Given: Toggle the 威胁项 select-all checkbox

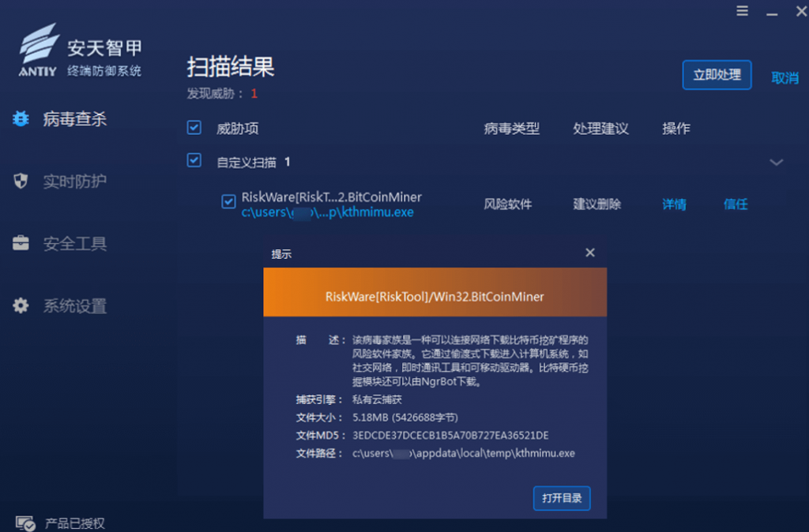Looking at the screenshot, I should tap(194, 128).
